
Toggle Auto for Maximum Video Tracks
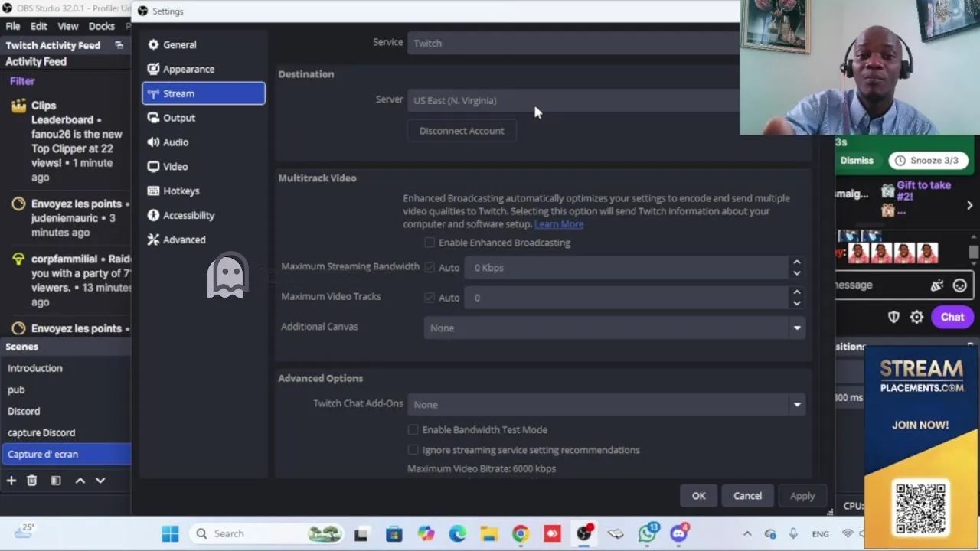coord(430,298)
